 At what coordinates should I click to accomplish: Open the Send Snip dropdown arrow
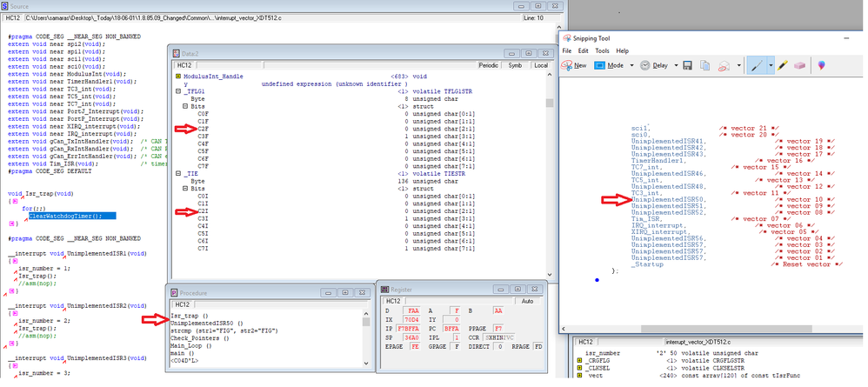coord(739,65)
